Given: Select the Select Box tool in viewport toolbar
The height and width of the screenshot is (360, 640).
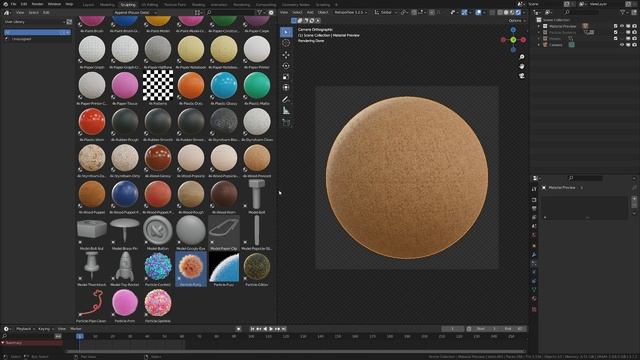Looking at the screenshot, I should (286, 32).
